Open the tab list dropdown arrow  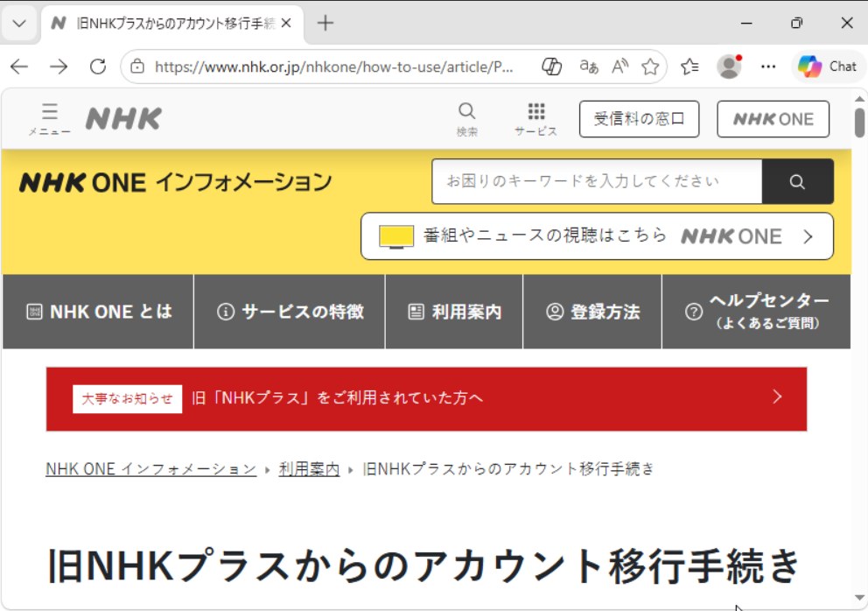pos(19,24)
